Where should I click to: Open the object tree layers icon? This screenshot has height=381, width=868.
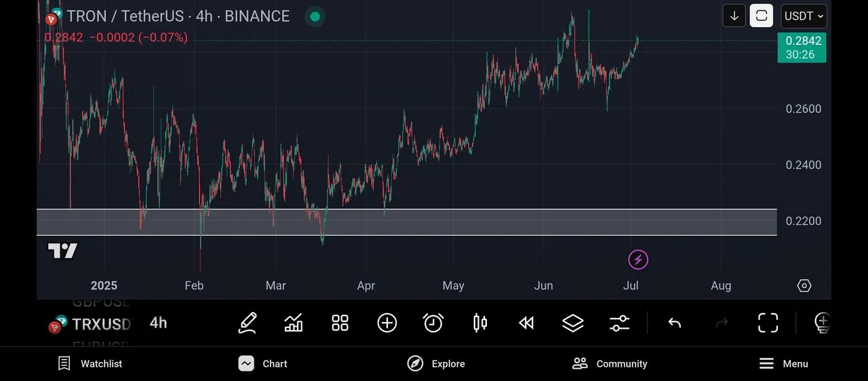pos(573,323)
